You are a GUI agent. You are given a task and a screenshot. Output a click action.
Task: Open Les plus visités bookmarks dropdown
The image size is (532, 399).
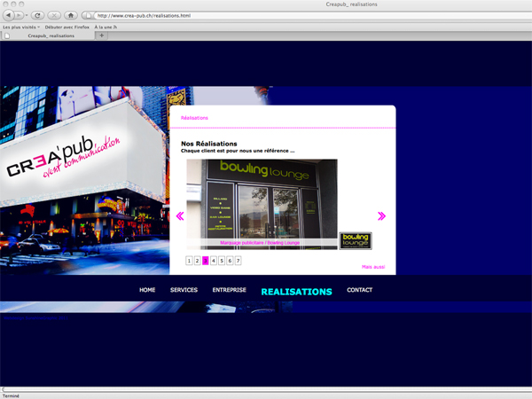pyautogui.click(x=21, y=27)
